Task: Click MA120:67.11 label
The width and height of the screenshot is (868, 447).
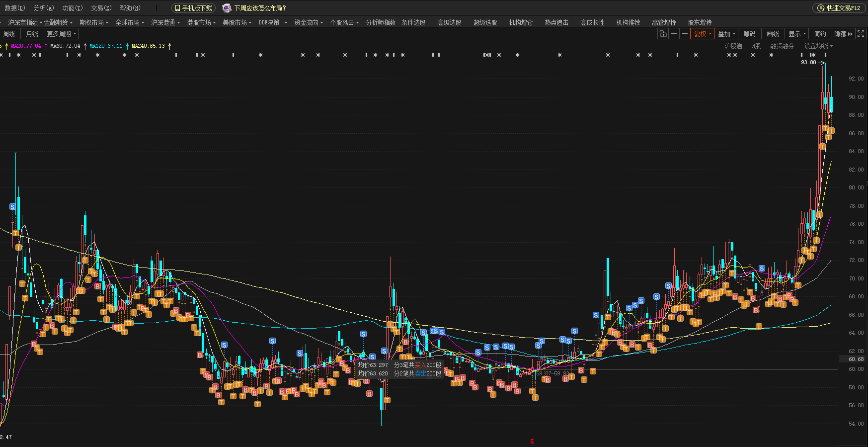Action: click(106, 46)
